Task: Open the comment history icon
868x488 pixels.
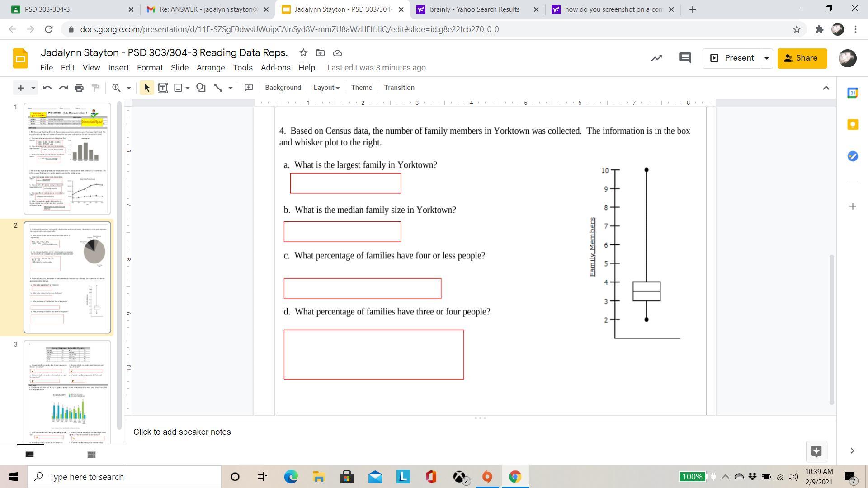Action: click(685, 58)
